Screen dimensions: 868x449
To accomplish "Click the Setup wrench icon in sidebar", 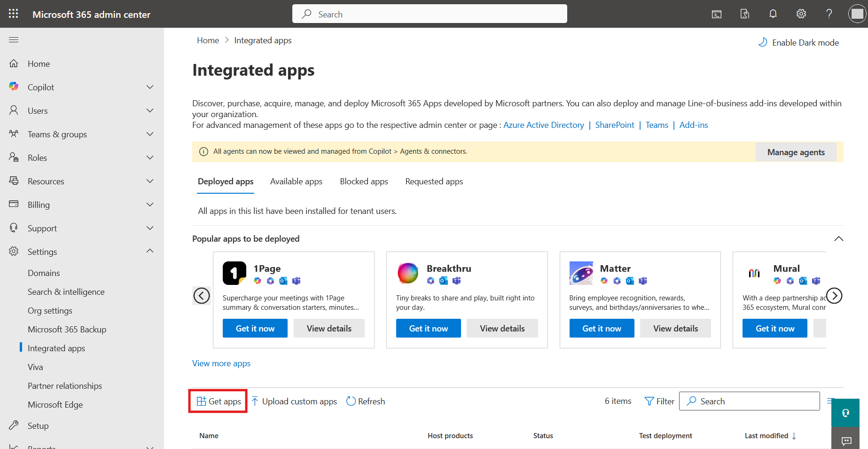I will click(x=14, y=425).
